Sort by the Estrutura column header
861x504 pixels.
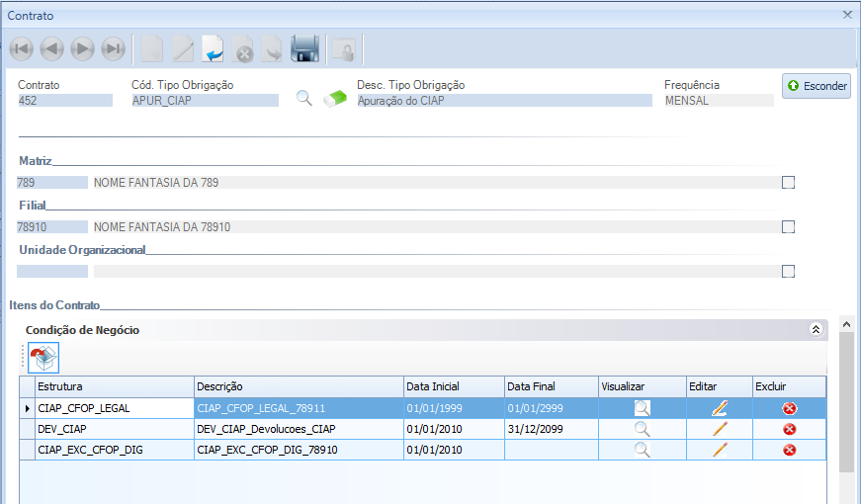114,386
